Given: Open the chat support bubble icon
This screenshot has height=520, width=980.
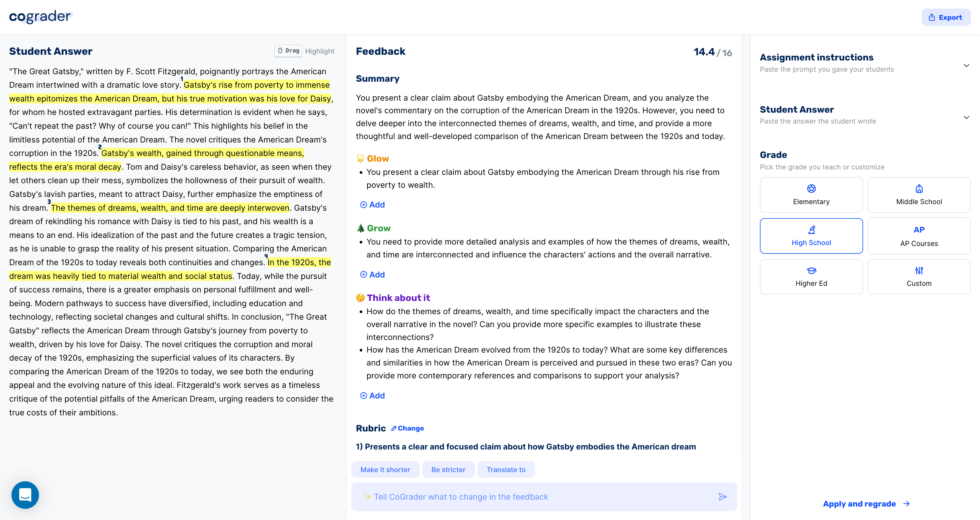Looking at the screenshot, I should pyautogui.click(x=25, y=495).
